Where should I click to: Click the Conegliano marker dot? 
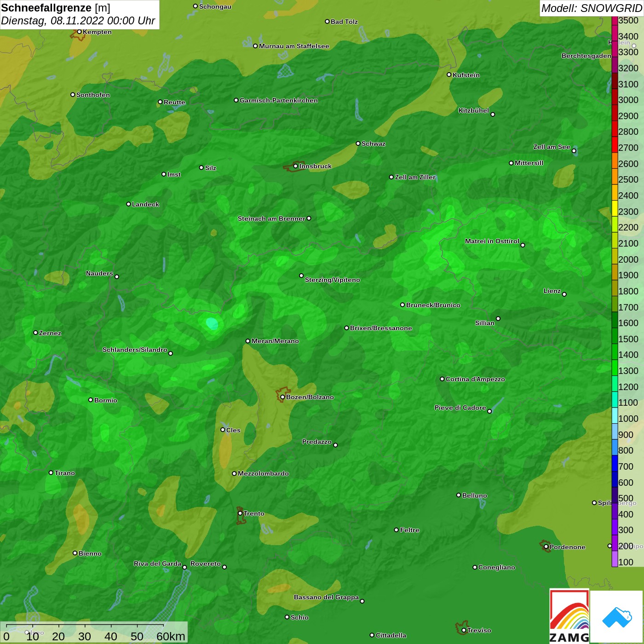coord(475,567)
